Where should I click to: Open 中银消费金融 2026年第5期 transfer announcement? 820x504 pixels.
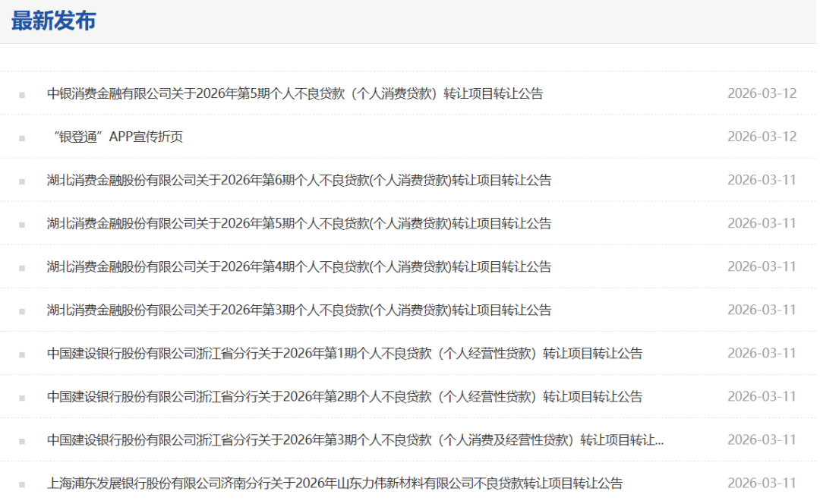(x=295, y=93)
